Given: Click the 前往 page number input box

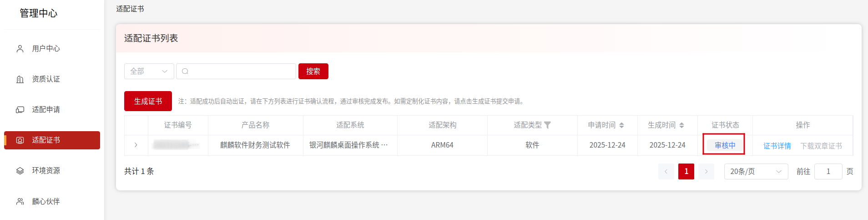Looking at the screenshot, I should click(x=828, y=172).
